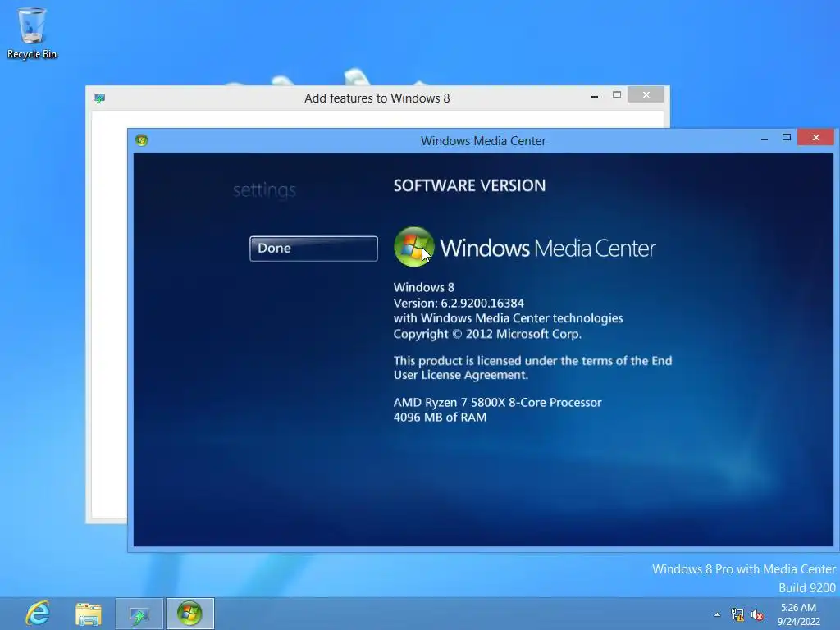Click the Done button in Media Center
840x630 pixels.
(x=313, y=249)
